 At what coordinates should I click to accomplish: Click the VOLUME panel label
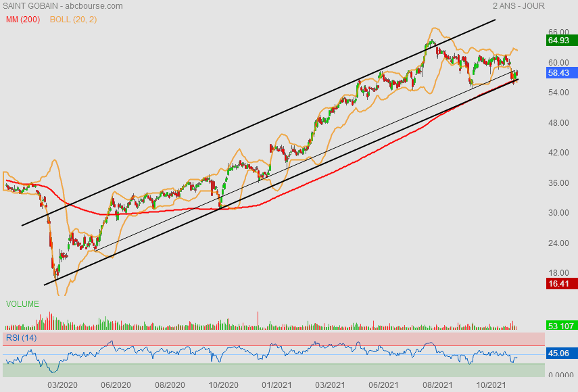(22, 304)
